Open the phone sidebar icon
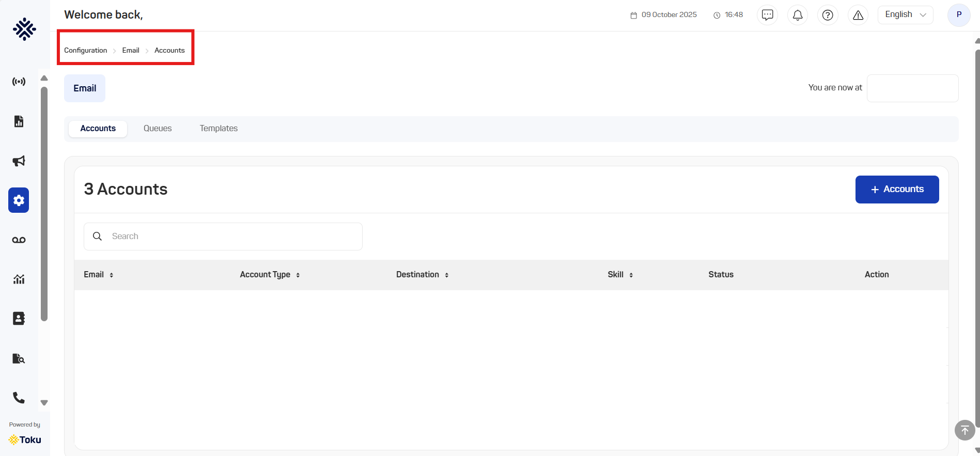 19,398
